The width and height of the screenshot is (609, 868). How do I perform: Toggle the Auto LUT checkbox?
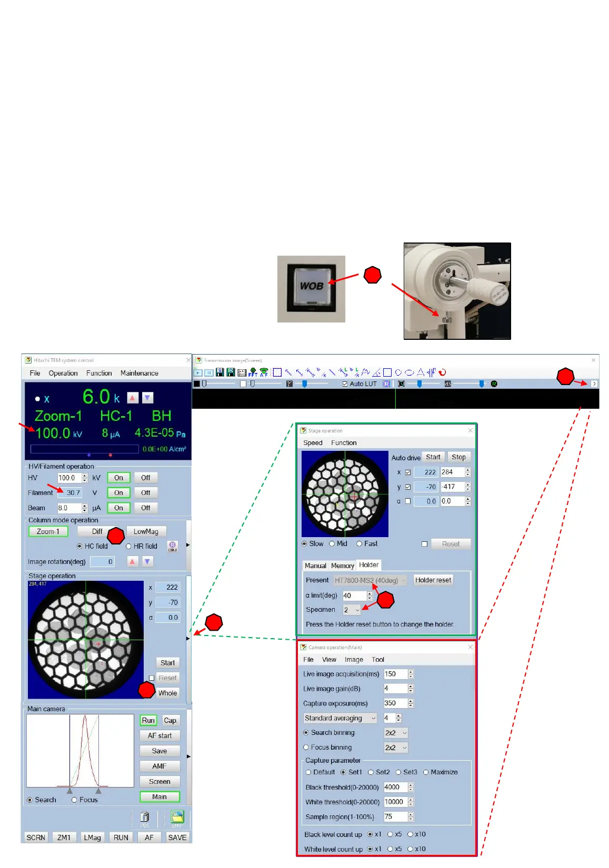click(345, 383)
